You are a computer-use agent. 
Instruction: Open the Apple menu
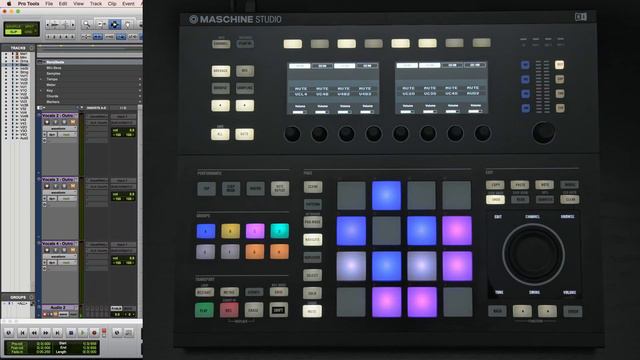pos(9,3)
